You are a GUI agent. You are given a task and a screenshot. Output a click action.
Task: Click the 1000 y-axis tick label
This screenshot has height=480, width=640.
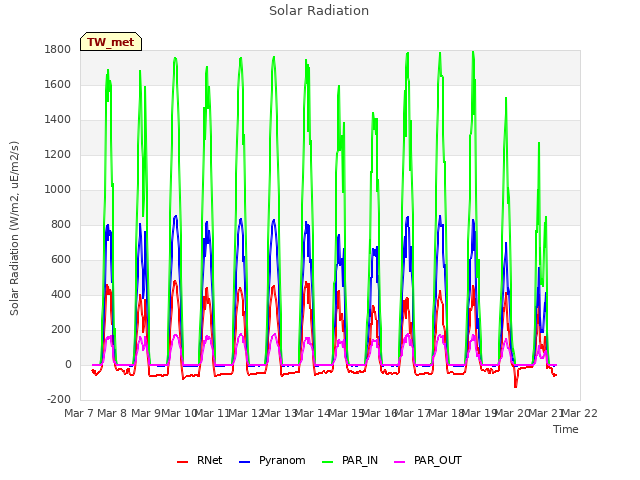pyautogui.click(x=58, y=189)
